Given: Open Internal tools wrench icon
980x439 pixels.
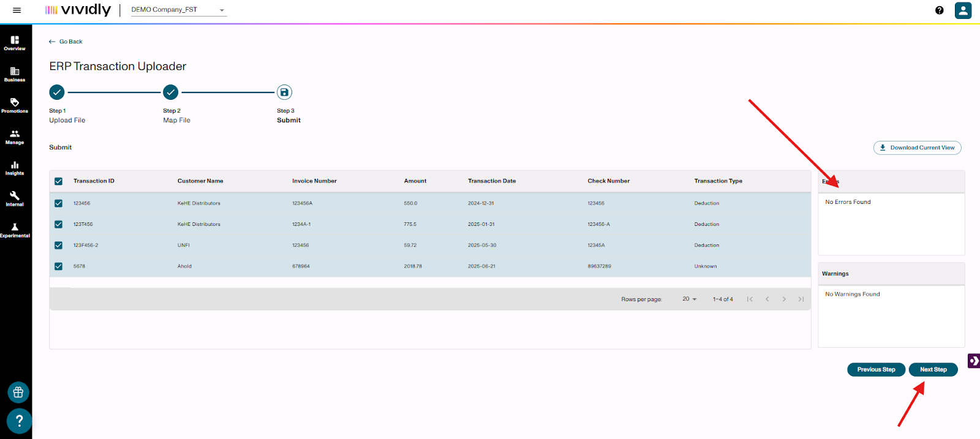Looking at the screenshot, I should [15, 198].
